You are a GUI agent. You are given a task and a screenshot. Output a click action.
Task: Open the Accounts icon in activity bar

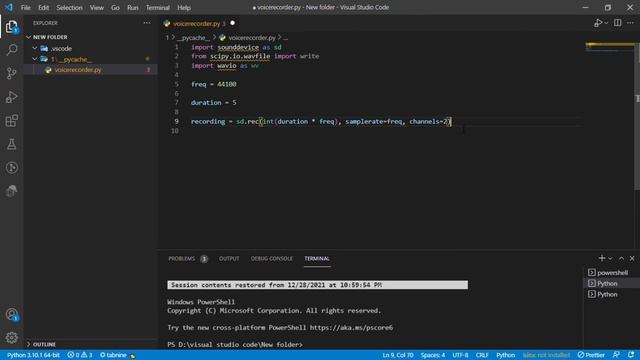coord(11,314)
